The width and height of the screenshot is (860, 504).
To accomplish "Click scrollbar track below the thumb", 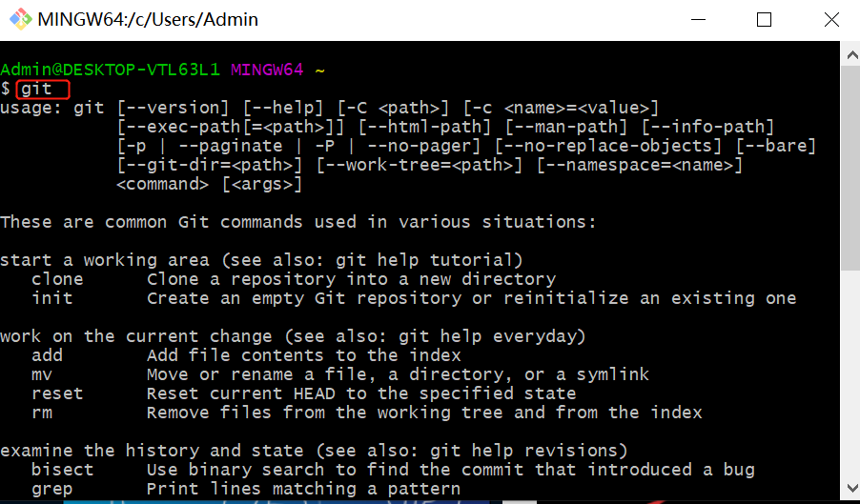I will click(850, 381).
